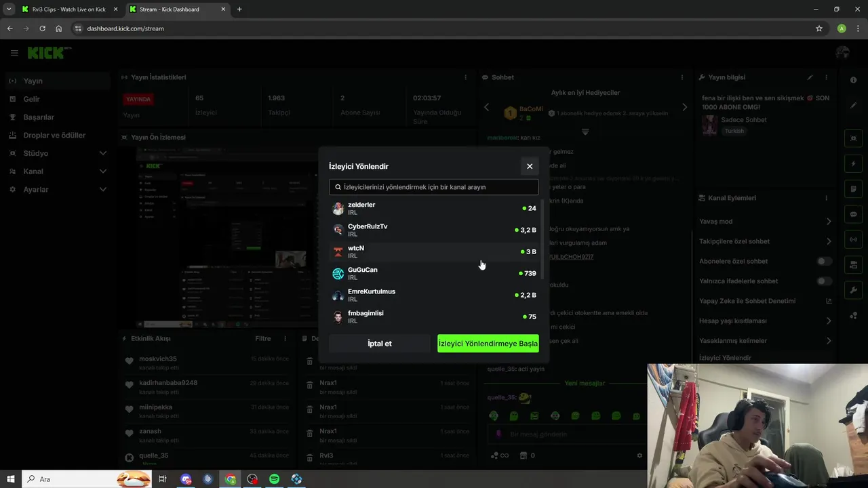Open Kanal Eylemleri three-dot menu
The width and height of the screenshot is (868, 488).
point(827,198)
